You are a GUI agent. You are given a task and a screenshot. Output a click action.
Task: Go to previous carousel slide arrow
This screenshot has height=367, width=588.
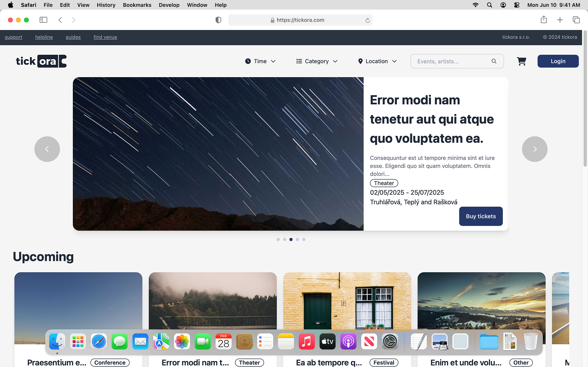pyautogui.click(x=47, y=149)
